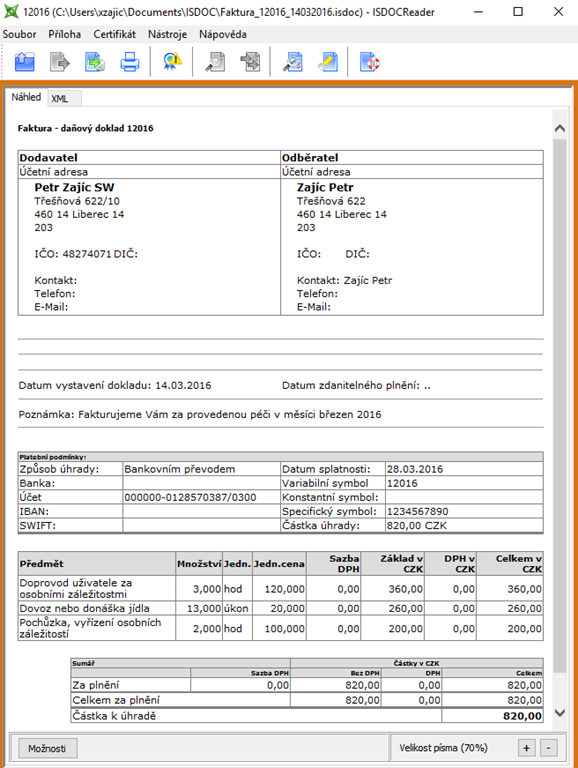Open the Nástroje menu
The image size is (578, 768).
(168, 34)
